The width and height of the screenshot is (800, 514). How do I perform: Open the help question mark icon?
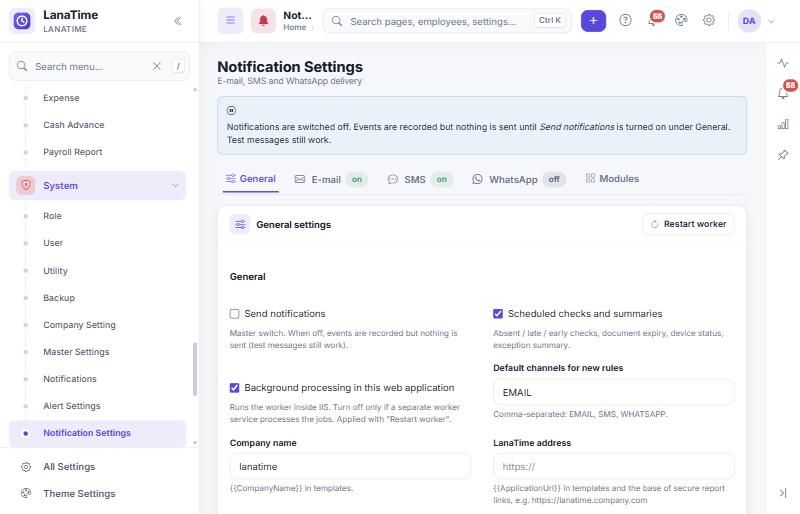625,20
